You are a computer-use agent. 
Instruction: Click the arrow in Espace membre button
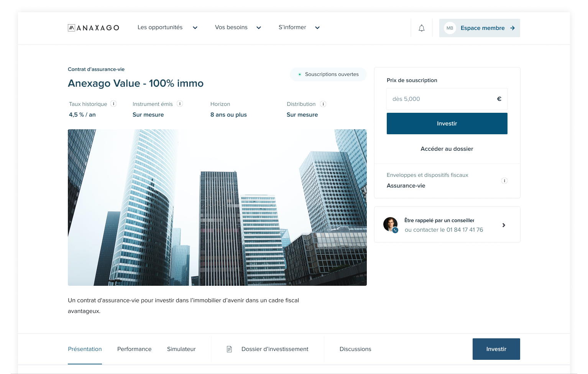pos(512,28)
